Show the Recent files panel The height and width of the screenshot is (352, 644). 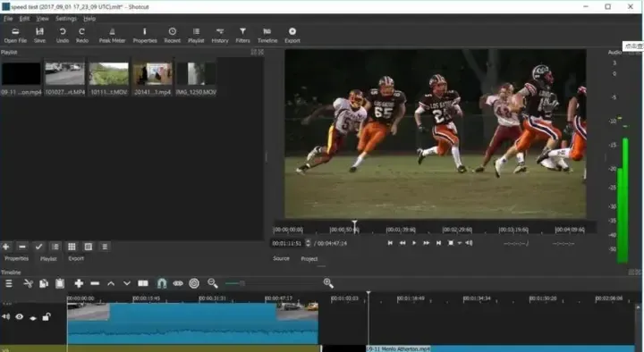(172, 36)
